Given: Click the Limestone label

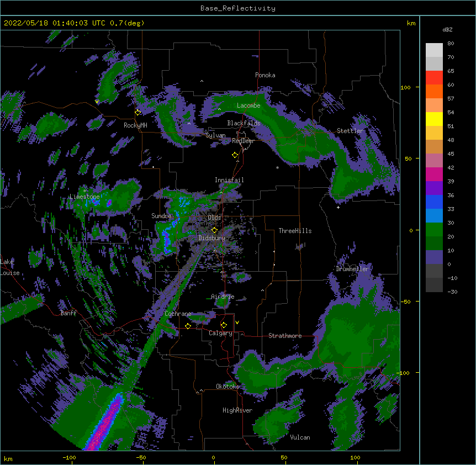Looking at the screenshot, I should click(84, 197).
